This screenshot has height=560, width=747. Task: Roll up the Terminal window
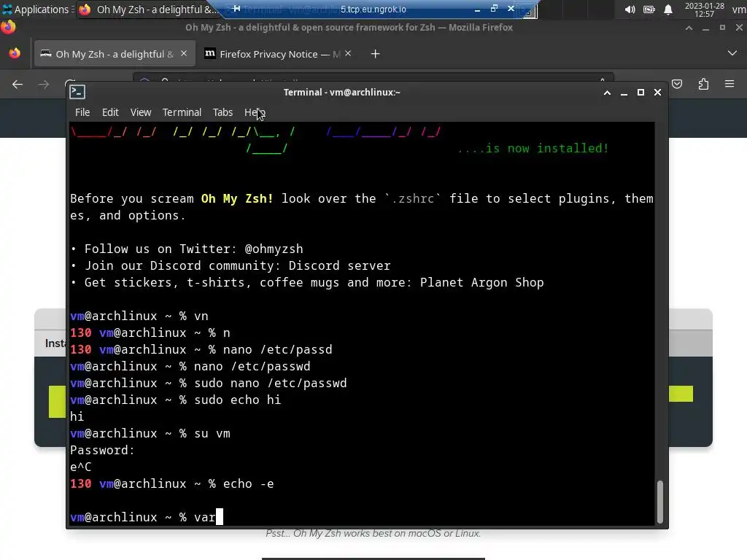click(607, 93)
